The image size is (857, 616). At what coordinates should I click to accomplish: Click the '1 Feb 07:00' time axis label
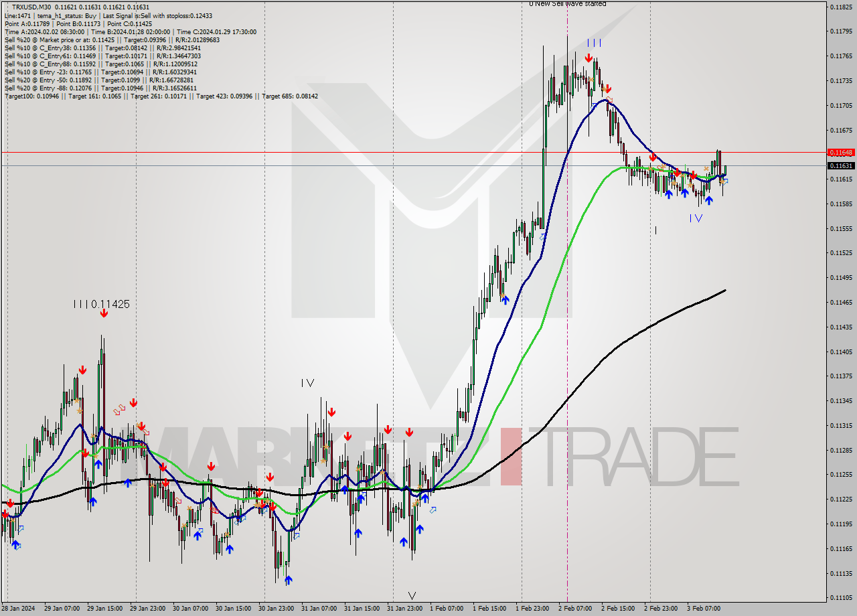[446, 609]
